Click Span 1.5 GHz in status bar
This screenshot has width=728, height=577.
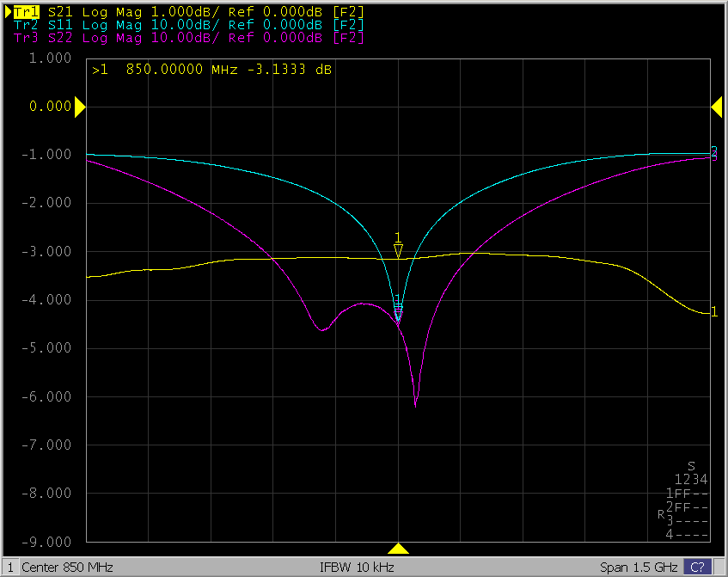click(x=638, y=568)
